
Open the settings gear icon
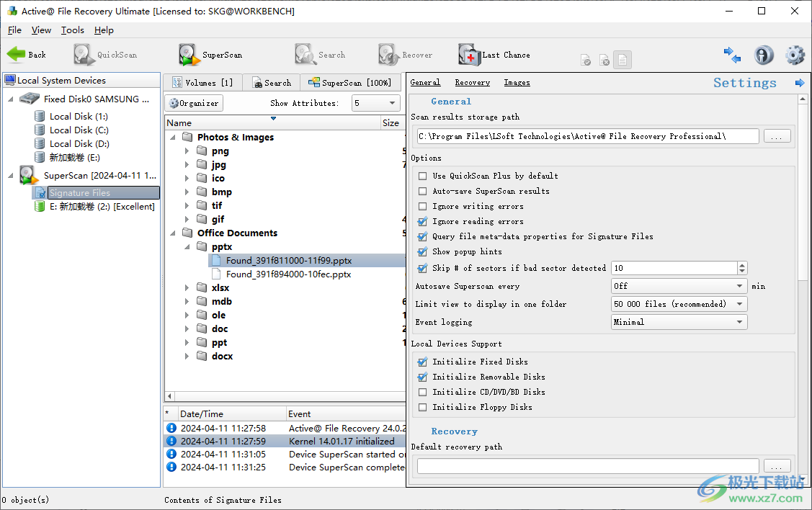tap(795, 55)
